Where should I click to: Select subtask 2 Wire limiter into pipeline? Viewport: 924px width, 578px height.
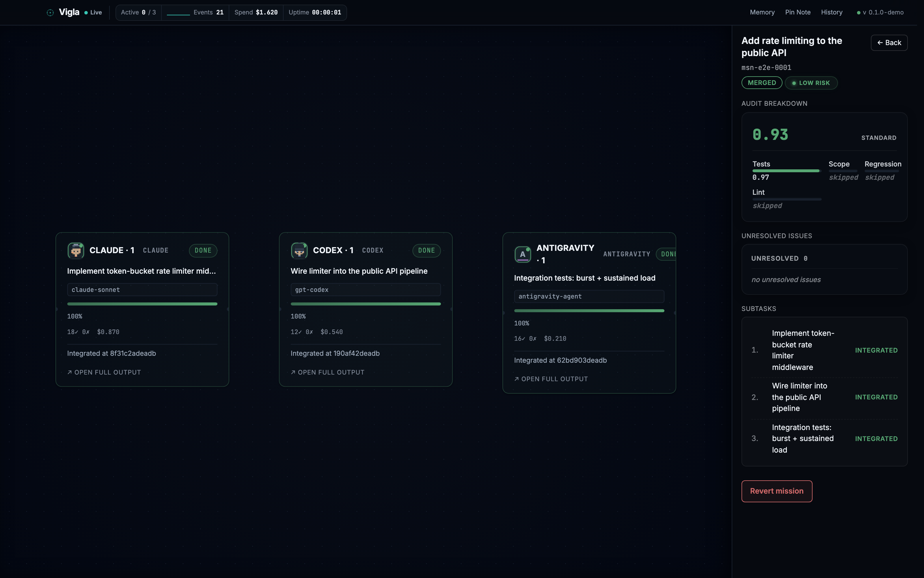click(x=824, y=398)
